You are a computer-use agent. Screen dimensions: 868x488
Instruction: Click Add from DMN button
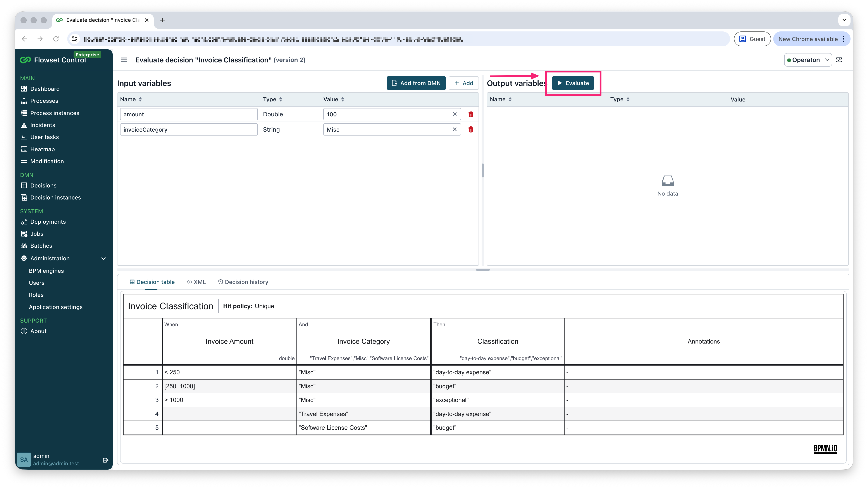[416, 83]
